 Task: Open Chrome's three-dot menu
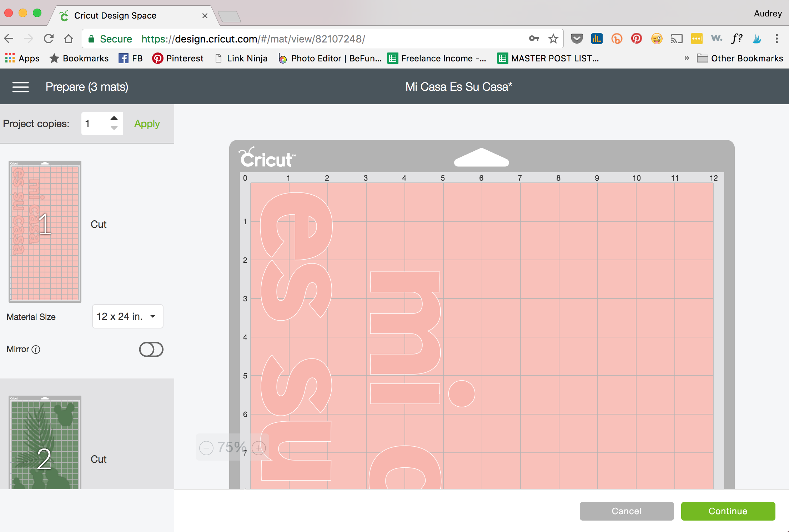(777, 39)
